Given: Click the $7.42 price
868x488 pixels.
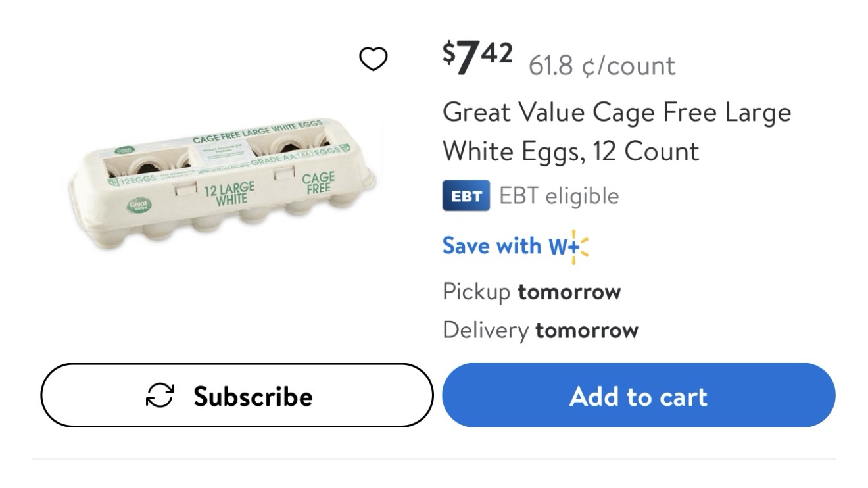Looking at the screenshot, I should (477, 57).
